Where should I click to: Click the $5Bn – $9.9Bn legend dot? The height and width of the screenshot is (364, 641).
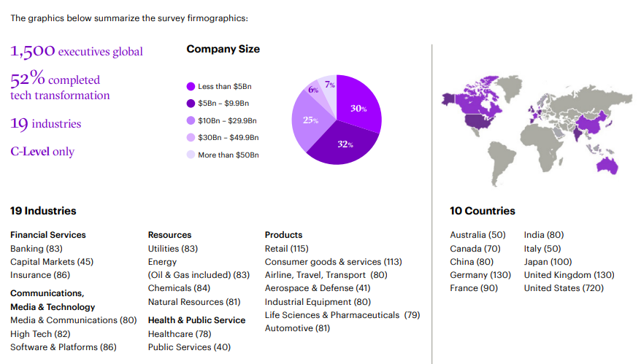[x=191, y=104]
